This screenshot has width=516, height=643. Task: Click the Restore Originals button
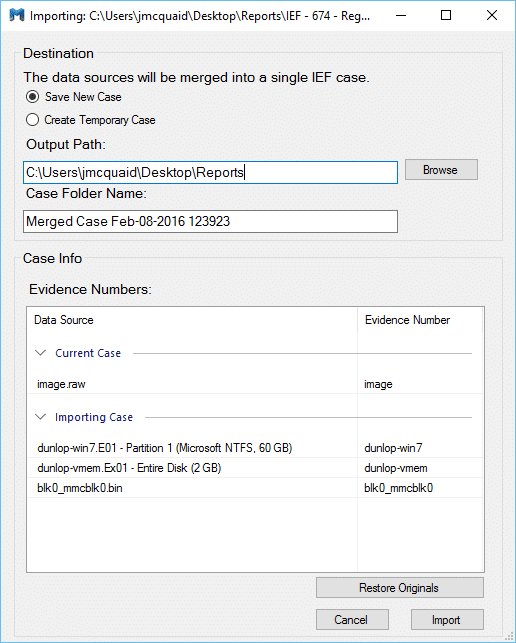point(400,588)
